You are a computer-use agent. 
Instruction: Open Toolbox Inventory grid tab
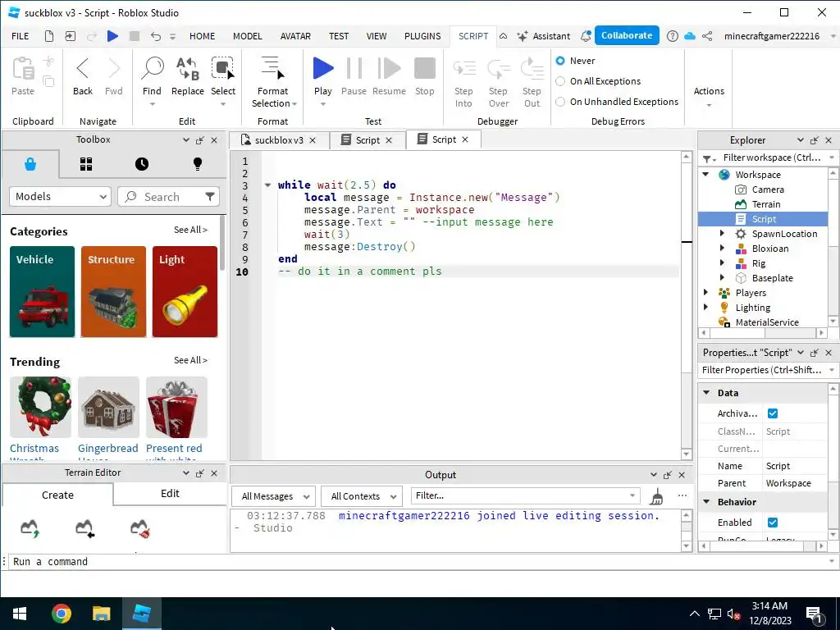click(x=86, y=164)
